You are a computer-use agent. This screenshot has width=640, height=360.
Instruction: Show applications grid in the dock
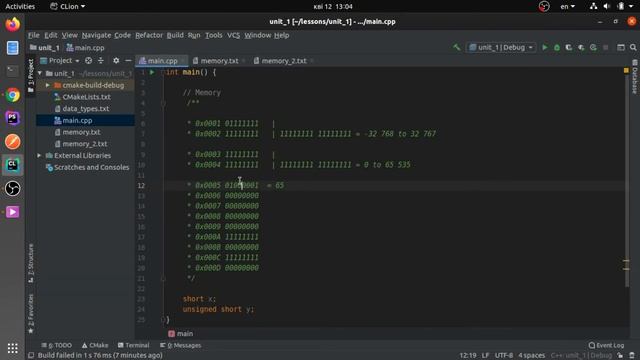[13, 348]
